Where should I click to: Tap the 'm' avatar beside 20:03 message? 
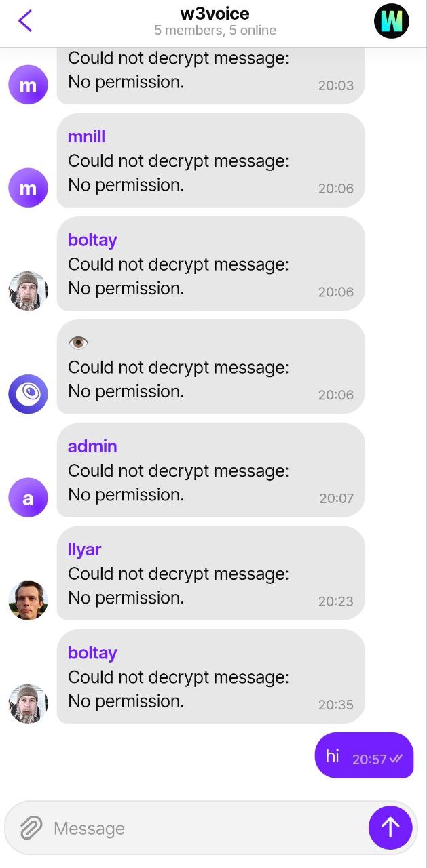[28, 85]
